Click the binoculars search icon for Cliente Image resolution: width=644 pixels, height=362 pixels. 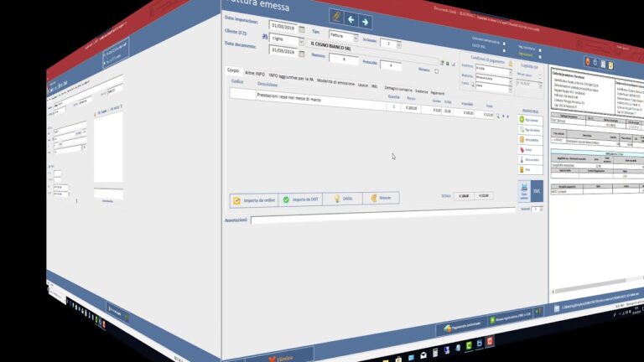265,37
